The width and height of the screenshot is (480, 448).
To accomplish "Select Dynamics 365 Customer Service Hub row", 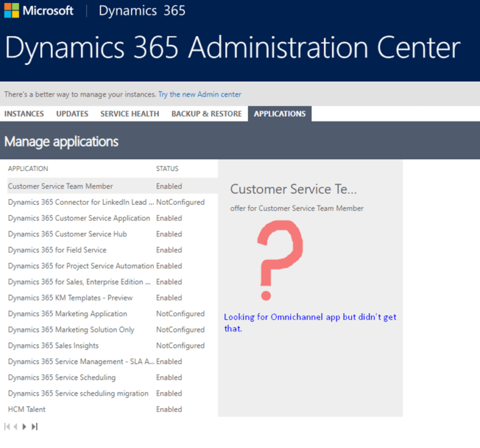I will click(x=67, y=234).
